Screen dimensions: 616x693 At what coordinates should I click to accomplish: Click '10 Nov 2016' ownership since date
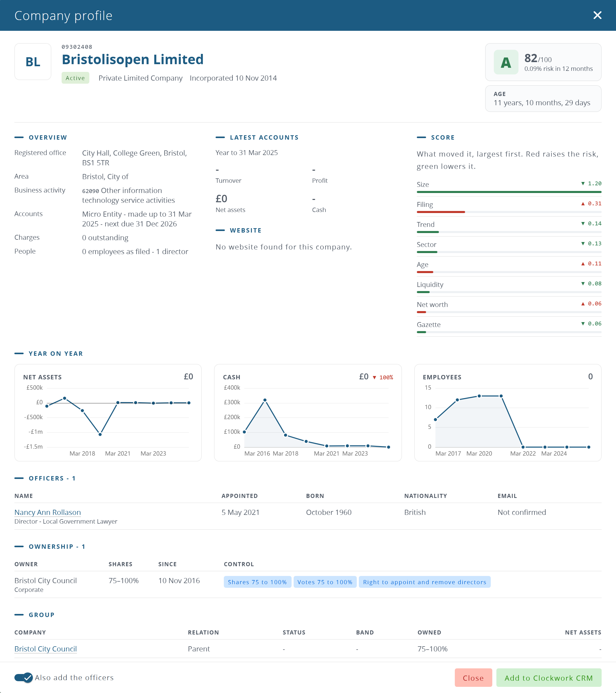[x=179, y=580]
